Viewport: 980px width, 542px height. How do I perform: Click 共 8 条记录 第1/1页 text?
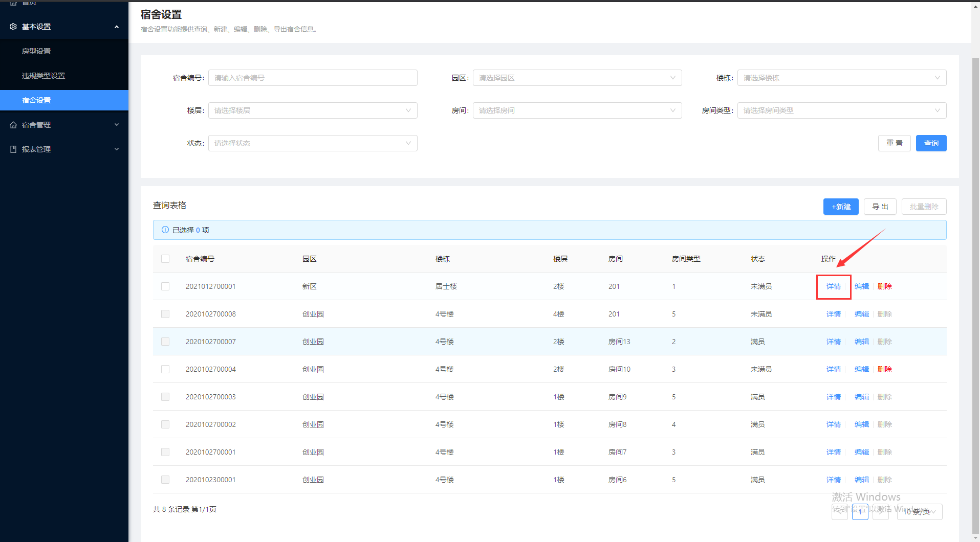[x=185, y=509]
